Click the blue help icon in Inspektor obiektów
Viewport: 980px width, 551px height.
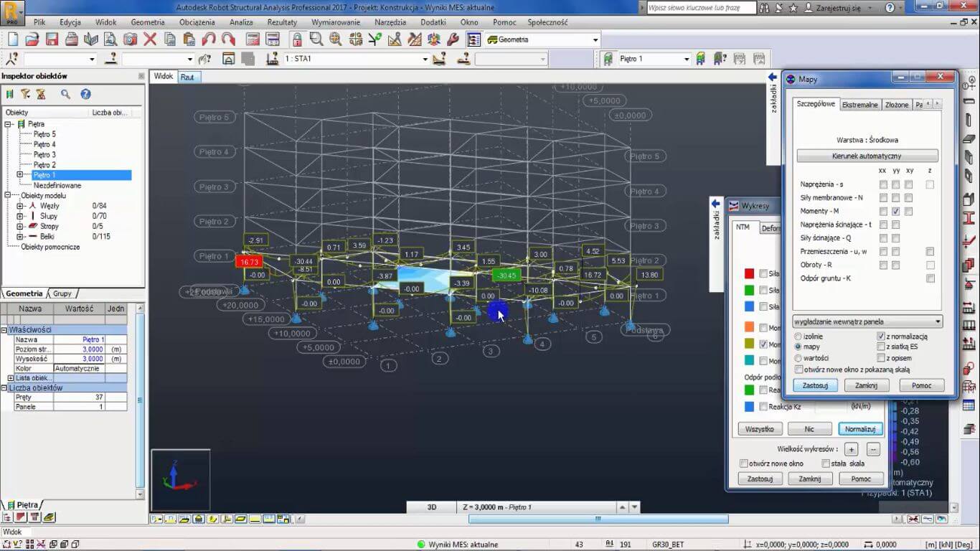point(85,94)
